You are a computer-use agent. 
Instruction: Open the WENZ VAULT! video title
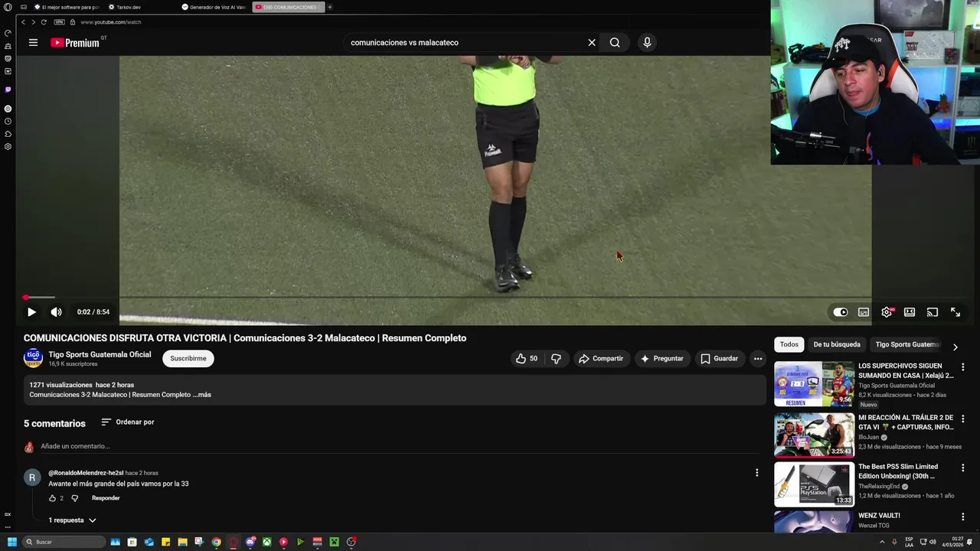[x=879, y=516]
